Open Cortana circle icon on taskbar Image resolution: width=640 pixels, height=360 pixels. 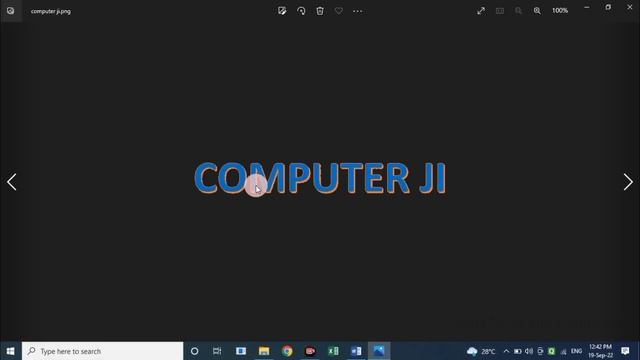pos(195,351)
